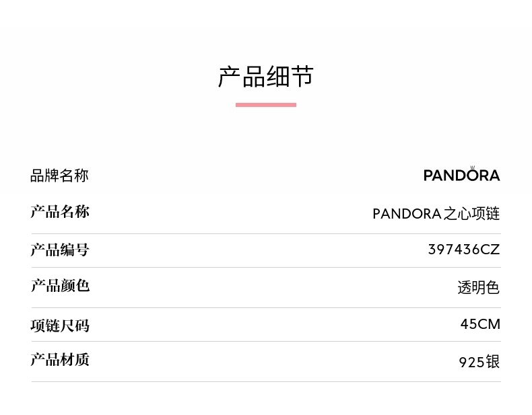Click the 产品颜色 label
532x415 pixels.
(x=59, y=286)
